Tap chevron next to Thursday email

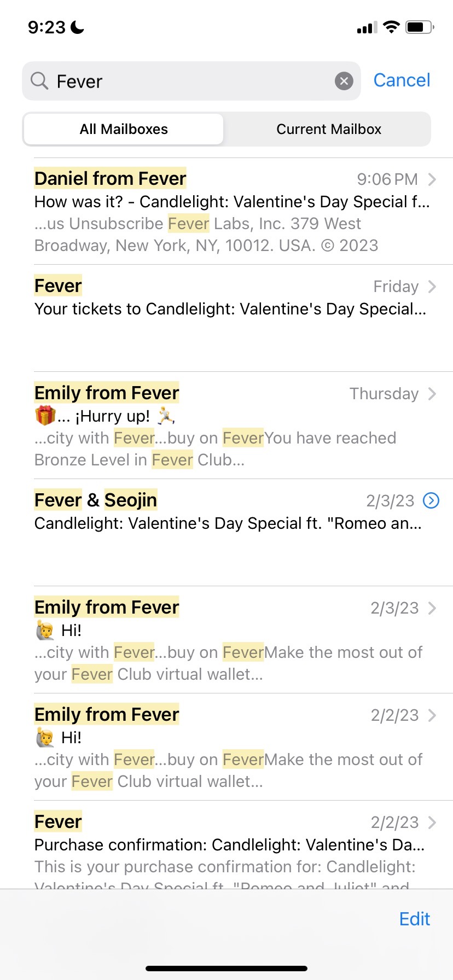(432, 394)
